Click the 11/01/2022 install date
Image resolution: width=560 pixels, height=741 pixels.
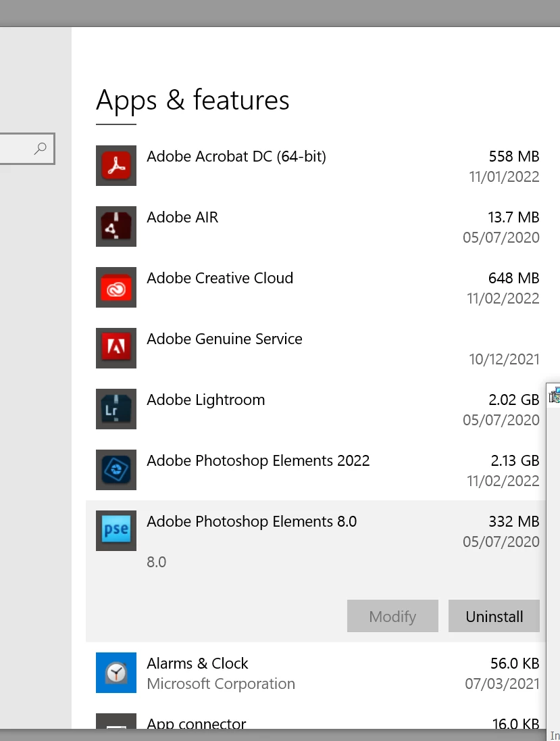(x=504, y=176)
